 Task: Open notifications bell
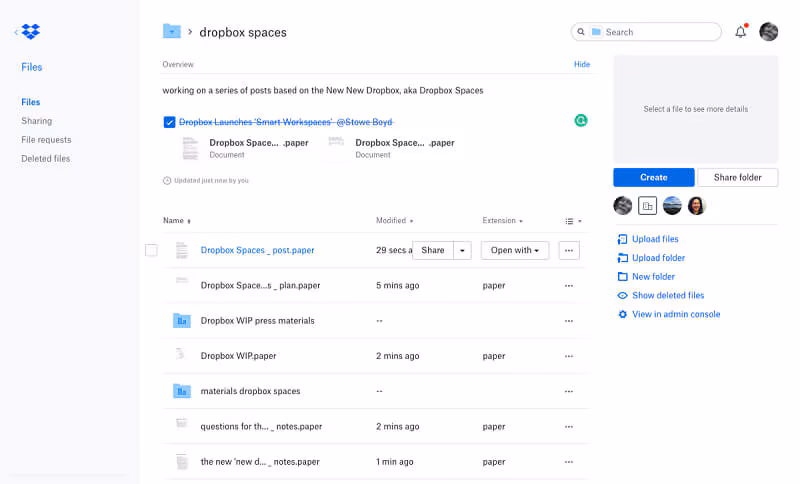pyautogui.click(x=740, y=32)
